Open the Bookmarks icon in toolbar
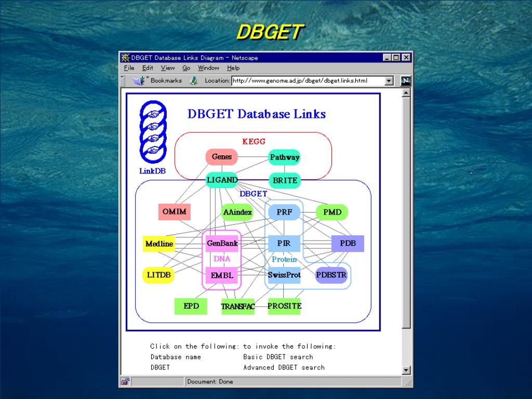532x399 pixels. tap(138, 81)
